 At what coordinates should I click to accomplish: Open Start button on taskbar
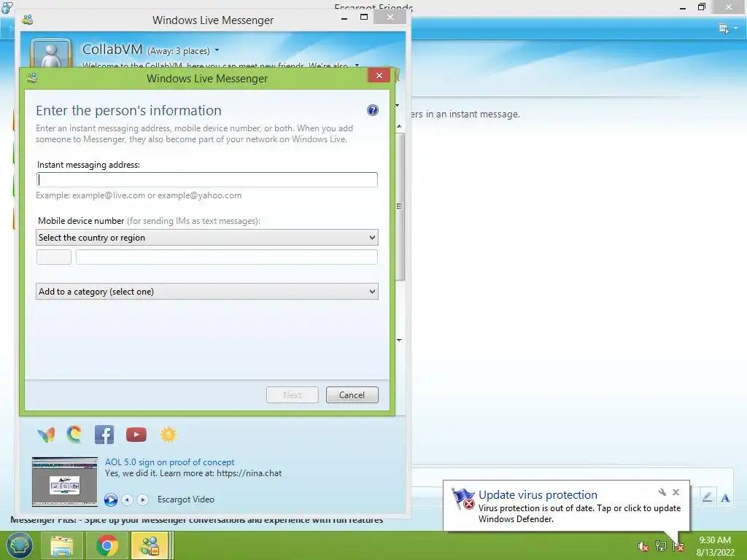coord(20,545)
